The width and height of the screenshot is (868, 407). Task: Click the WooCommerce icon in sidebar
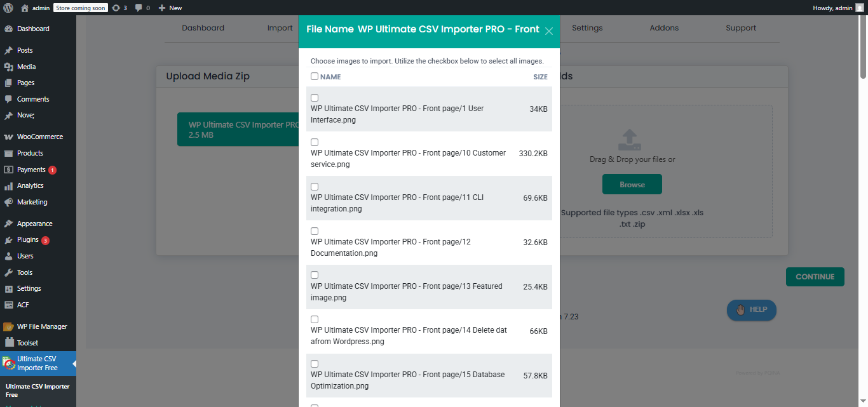pyautogui.click(x=8, y=137)
